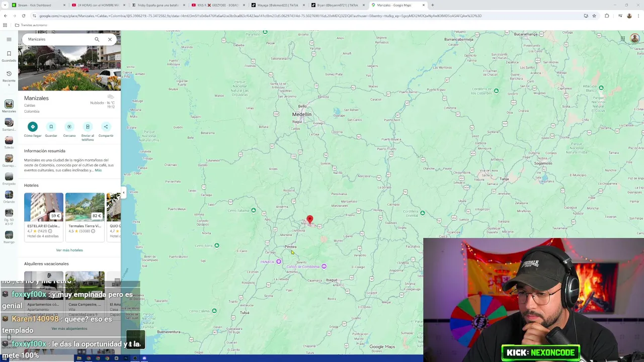Click the Compartir share icon
Image resolution: width=644 pixels, height=362 pixels.
pos(106,127)
